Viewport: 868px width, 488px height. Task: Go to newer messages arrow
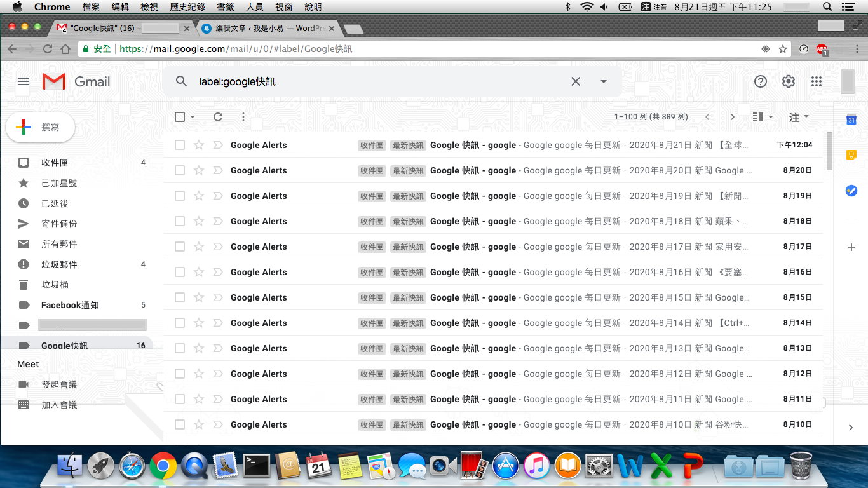coord(707,117)
